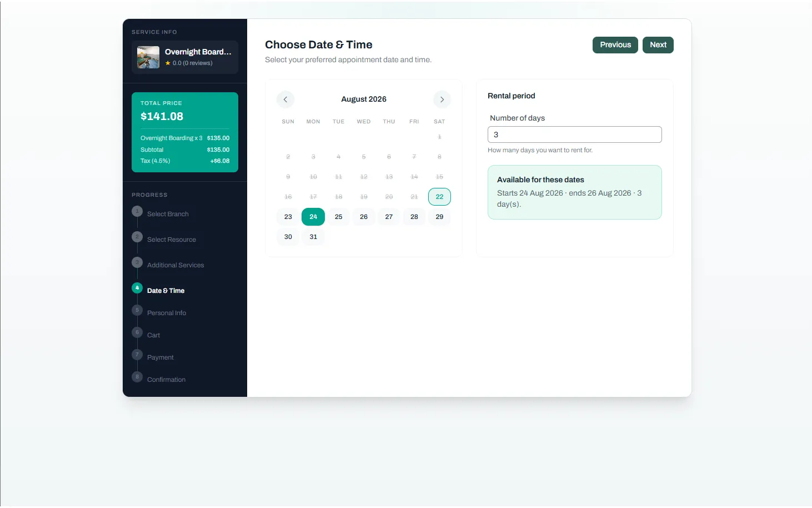Click the 'How many days' help text
The width and height of the screenshot is (812, 508).
pyautogui.click(x=540, y=150)
